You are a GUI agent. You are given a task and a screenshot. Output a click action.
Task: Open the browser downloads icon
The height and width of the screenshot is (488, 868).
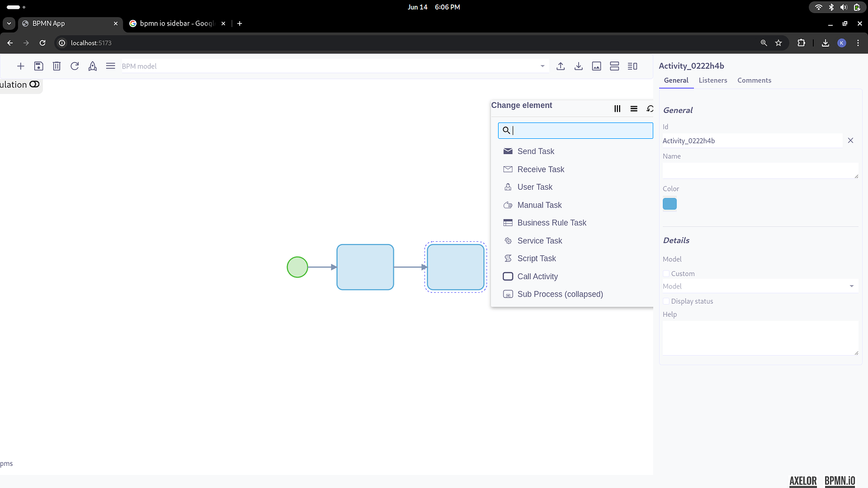(x=826, y=43)
